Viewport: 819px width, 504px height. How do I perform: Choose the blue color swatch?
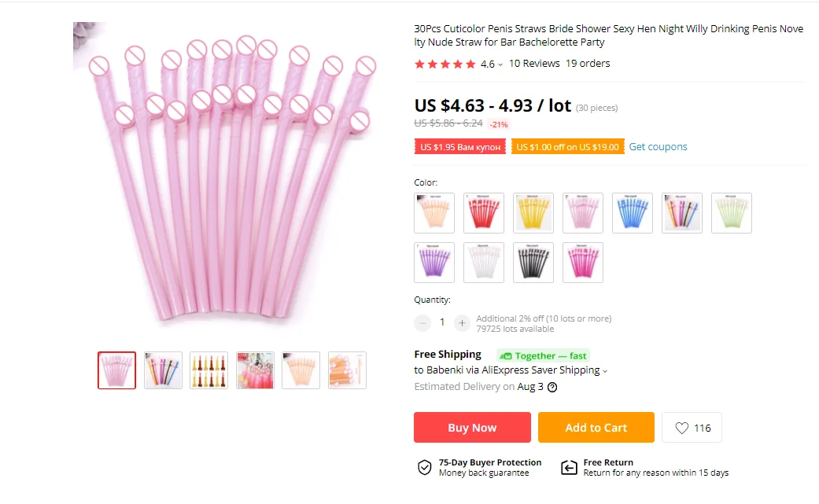point(633,213)
